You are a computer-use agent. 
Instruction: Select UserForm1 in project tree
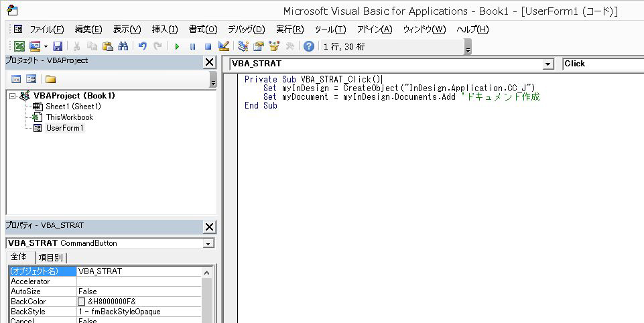tap(64, 128)
